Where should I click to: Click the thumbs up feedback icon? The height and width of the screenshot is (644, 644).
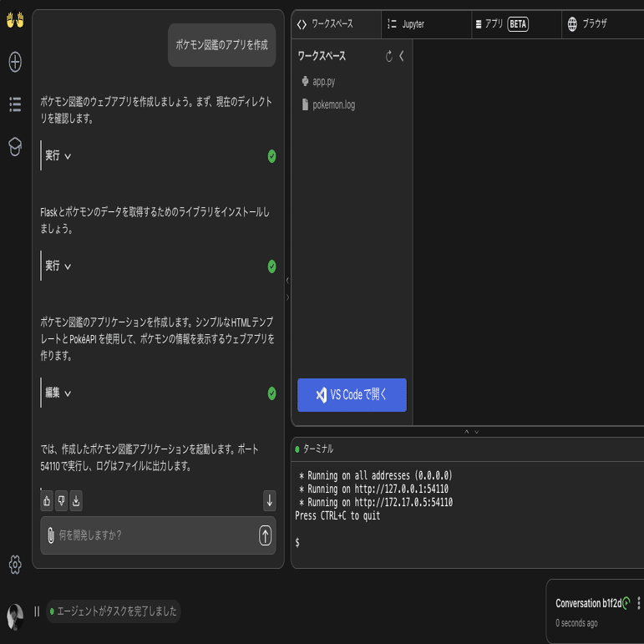click(47, 500)
